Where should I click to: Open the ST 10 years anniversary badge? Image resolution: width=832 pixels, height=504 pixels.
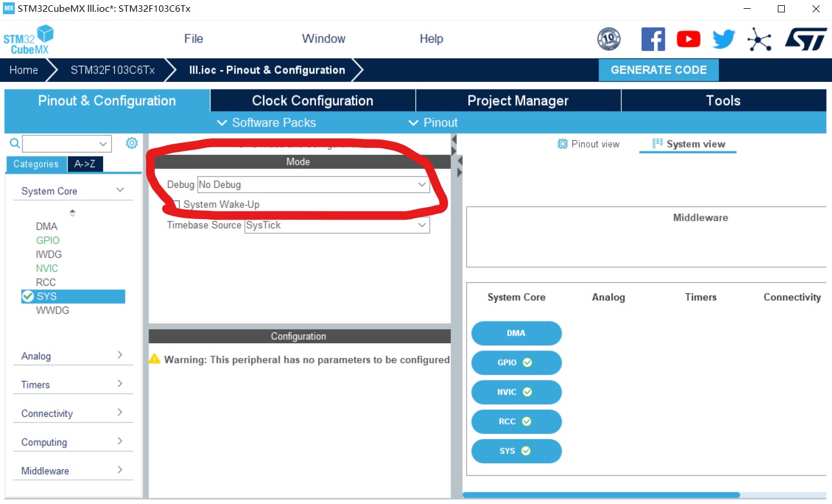[609, 39]
